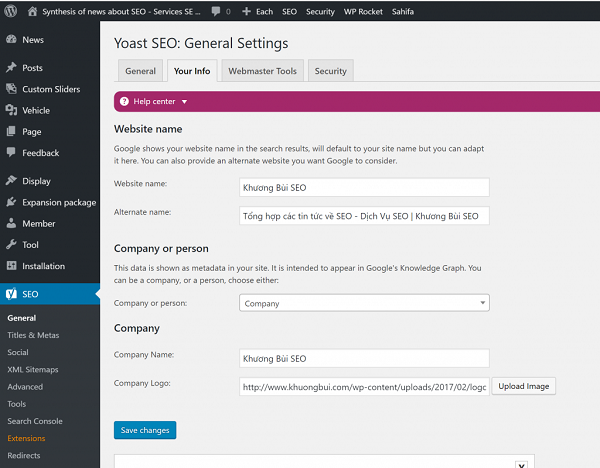Viewport: 600px width, 468px height.
Task: Click the site title in admin bar
Action: pyautogui.click(x=121, y=12)
